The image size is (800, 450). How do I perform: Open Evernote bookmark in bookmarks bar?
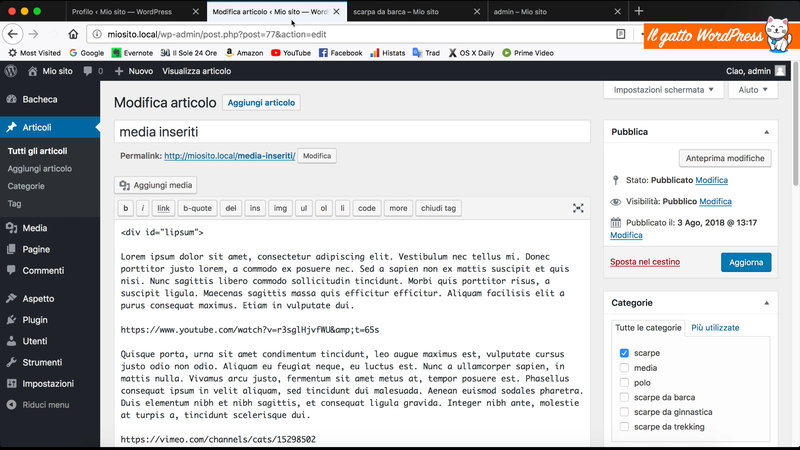tap(132, 53)
